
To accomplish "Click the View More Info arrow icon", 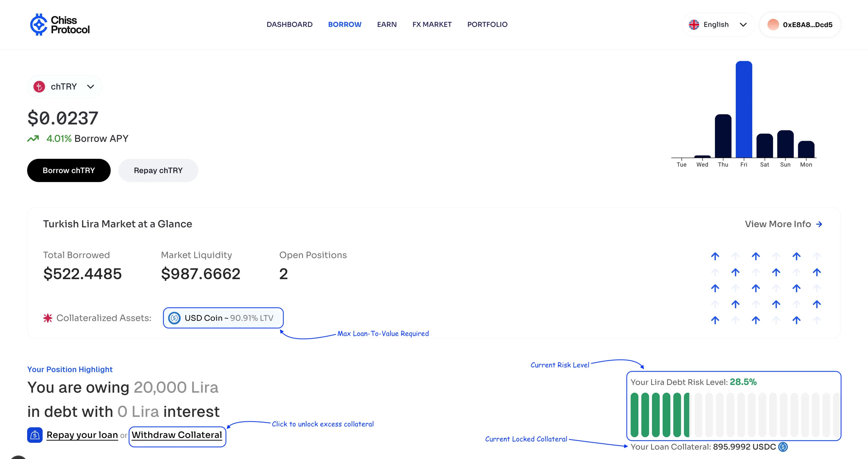I will [x=819, y=224].
